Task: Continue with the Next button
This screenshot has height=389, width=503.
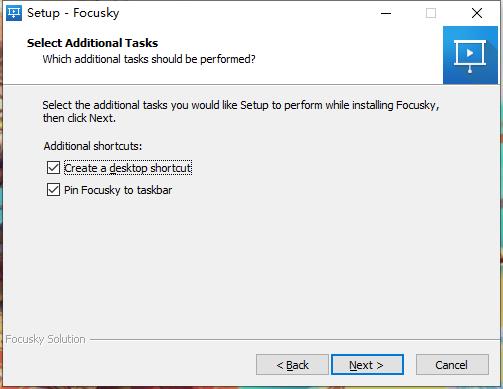Action: (367, 365)
